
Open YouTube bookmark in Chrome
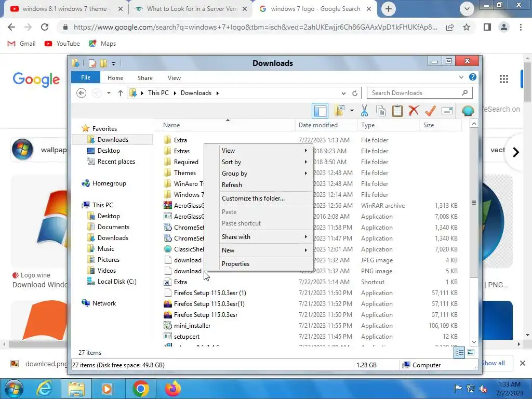[62, 44]
